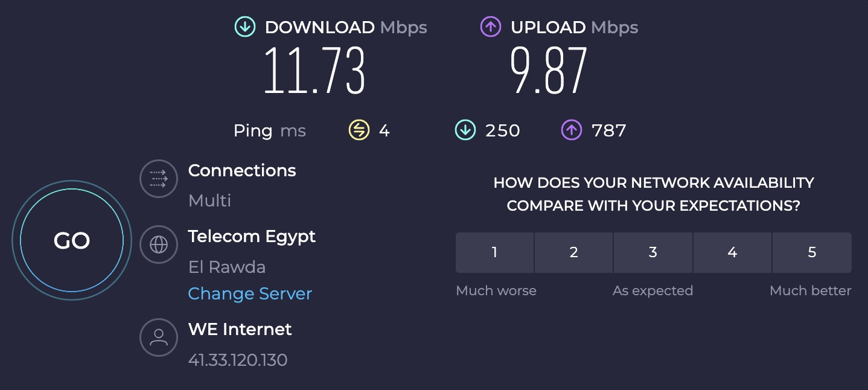Click the 11.73 download speed result
Screen dimensions: 868x390
click(314, 71)
